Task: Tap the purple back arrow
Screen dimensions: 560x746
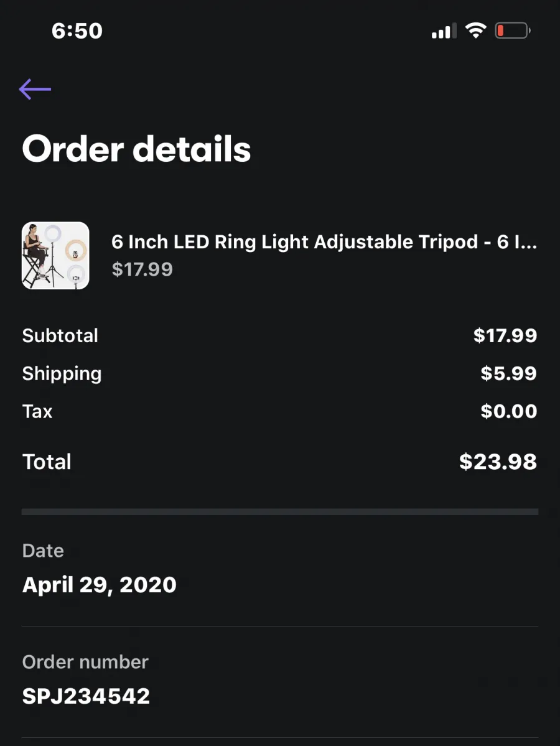Action: pyautogui.click(x=35, y=89)
